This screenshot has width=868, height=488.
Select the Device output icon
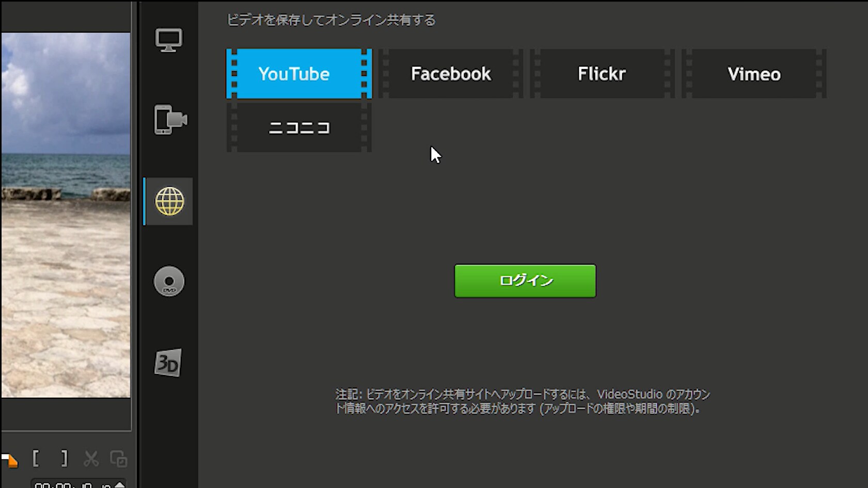[170, 120]
